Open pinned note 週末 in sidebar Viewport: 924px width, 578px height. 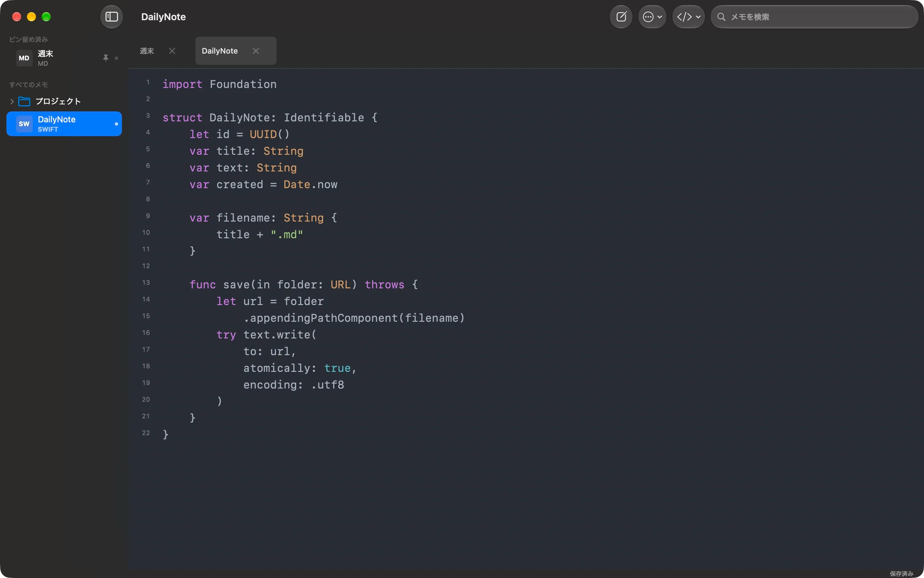pyautogui.click(x=64, y=58)
